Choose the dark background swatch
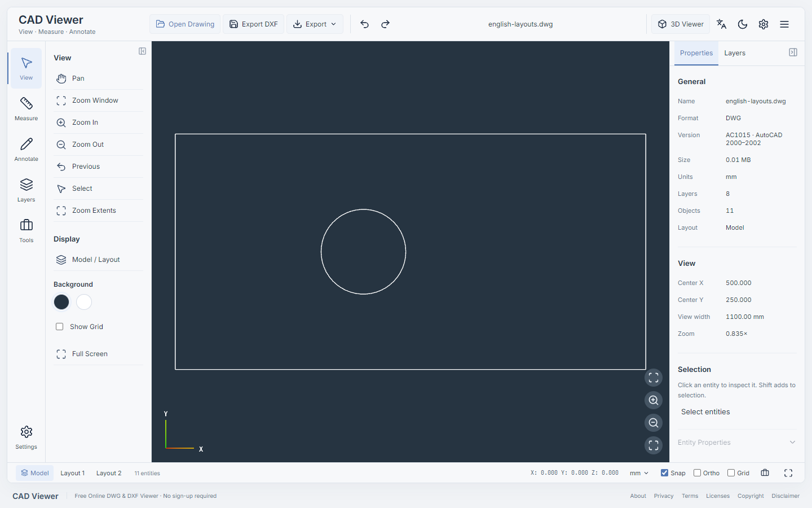 61,302
